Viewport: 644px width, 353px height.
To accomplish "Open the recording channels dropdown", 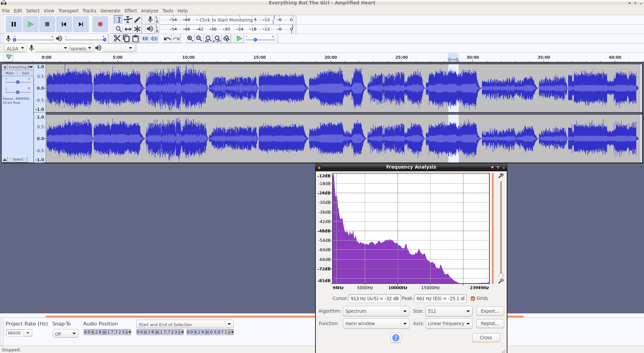I will tap(81, 48).
